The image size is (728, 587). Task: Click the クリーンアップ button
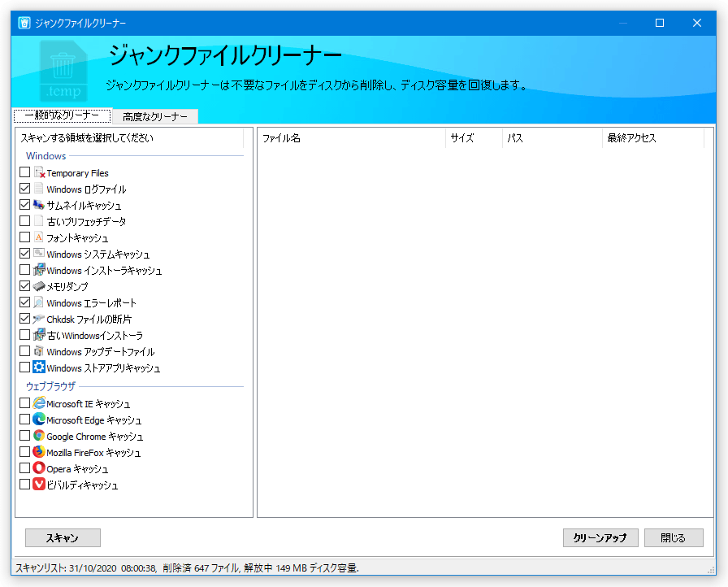[600, 537]
